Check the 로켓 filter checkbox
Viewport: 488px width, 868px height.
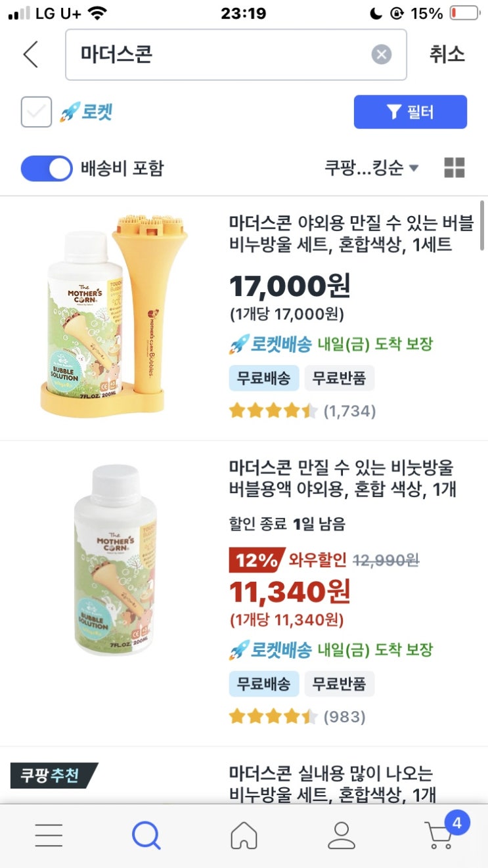tap(36, 112)
